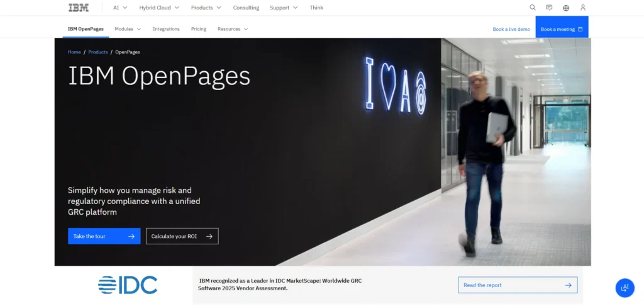Click the Book a live demo link
Viewport: 644px width, 306px height.
click(511, 29)
